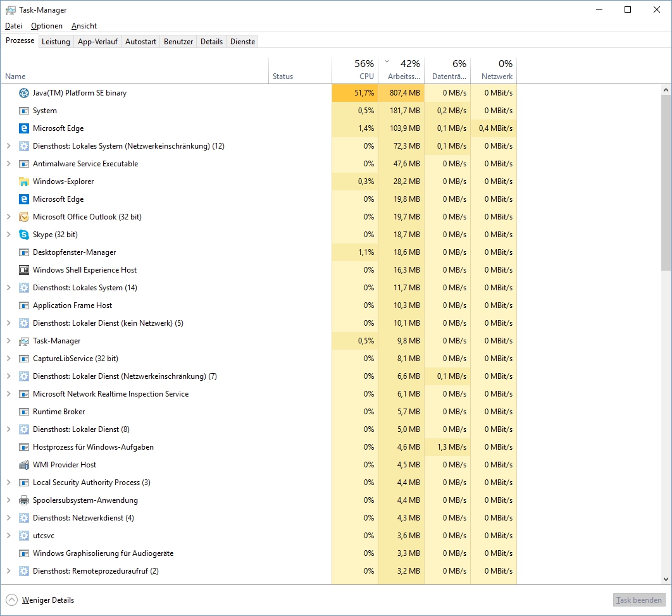Select the 51,7% CPU value
Screen dimensions: 672x616
[355, 93]
